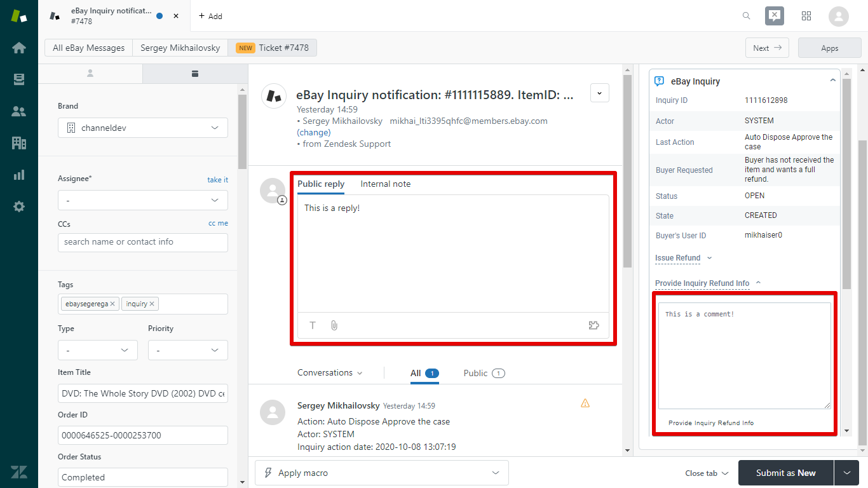Click the take it link
Viewport: 868px width, 488px height.
217,180
